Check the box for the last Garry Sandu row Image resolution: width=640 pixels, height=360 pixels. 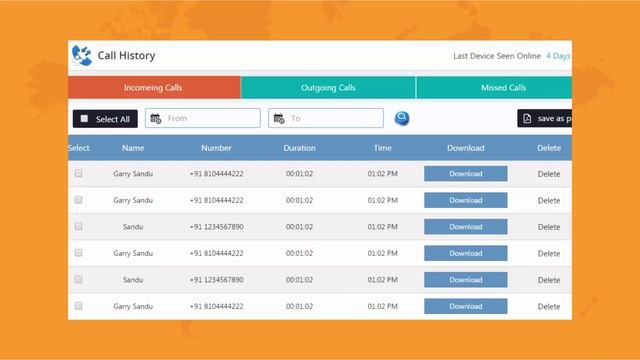[78, 306]
